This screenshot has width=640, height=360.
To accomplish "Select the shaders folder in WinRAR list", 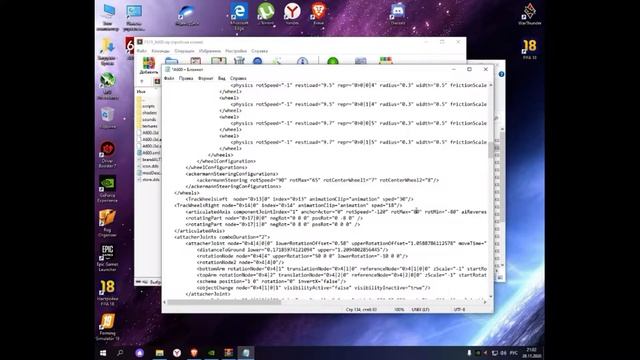I will pos(149,113).
